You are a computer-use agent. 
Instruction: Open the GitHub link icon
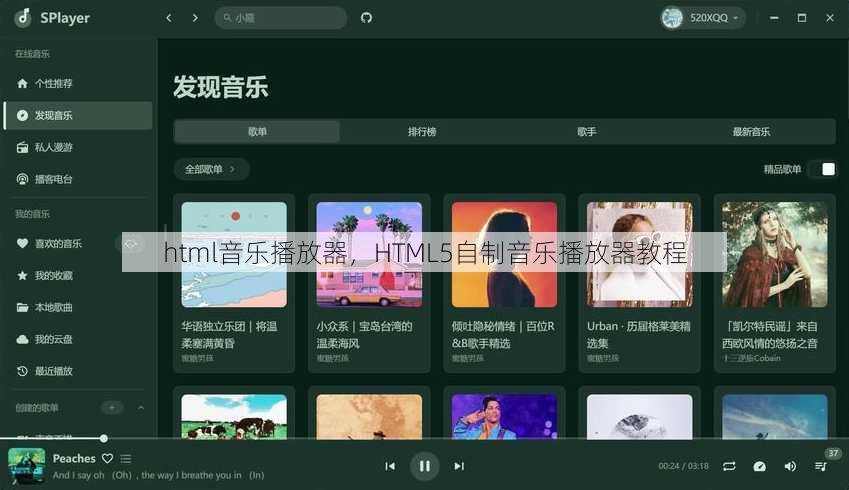tap(367, 18)
